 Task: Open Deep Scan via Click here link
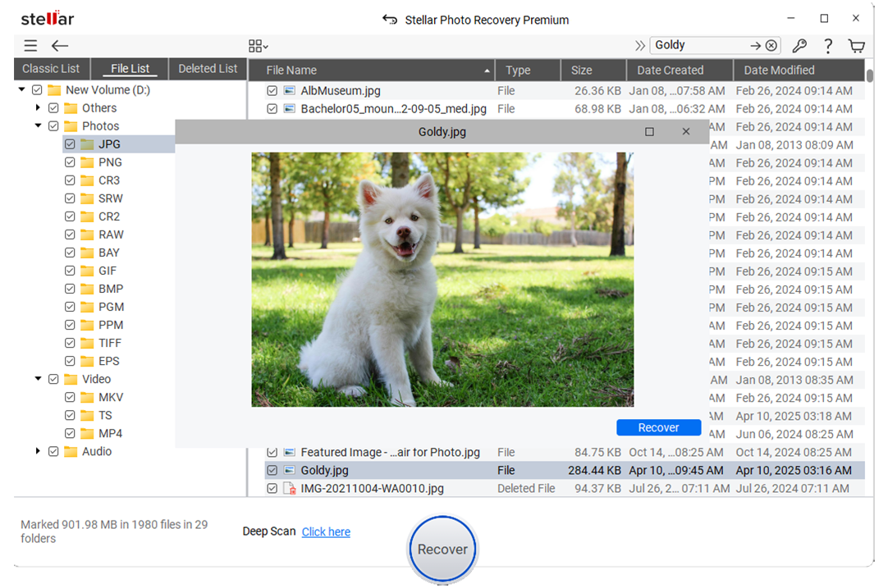tap(326, 531)
